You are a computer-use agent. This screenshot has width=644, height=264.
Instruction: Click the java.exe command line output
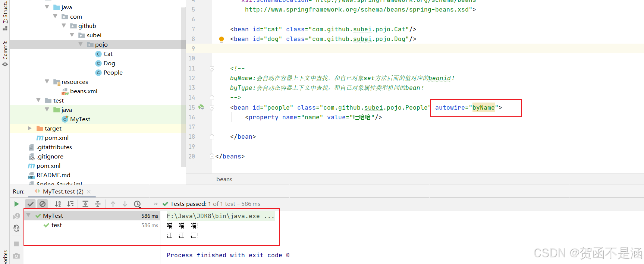point(220,216)
